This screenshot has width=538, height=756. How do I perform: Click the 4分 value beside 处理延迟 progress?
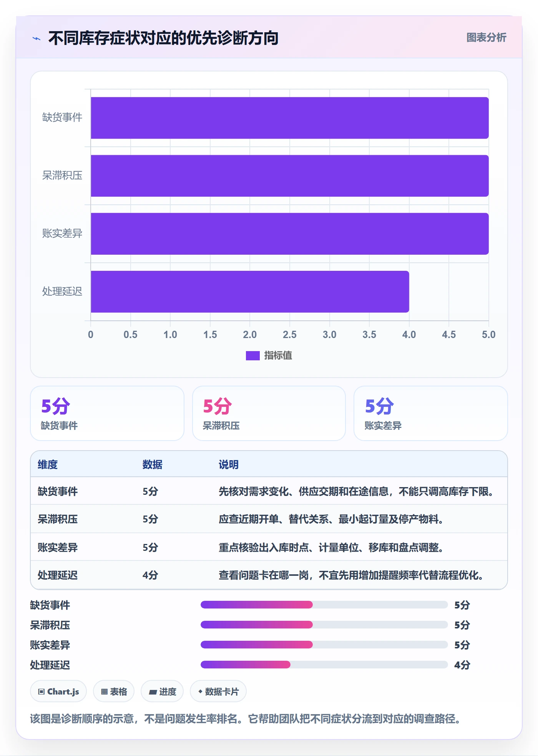coord(462,665)
